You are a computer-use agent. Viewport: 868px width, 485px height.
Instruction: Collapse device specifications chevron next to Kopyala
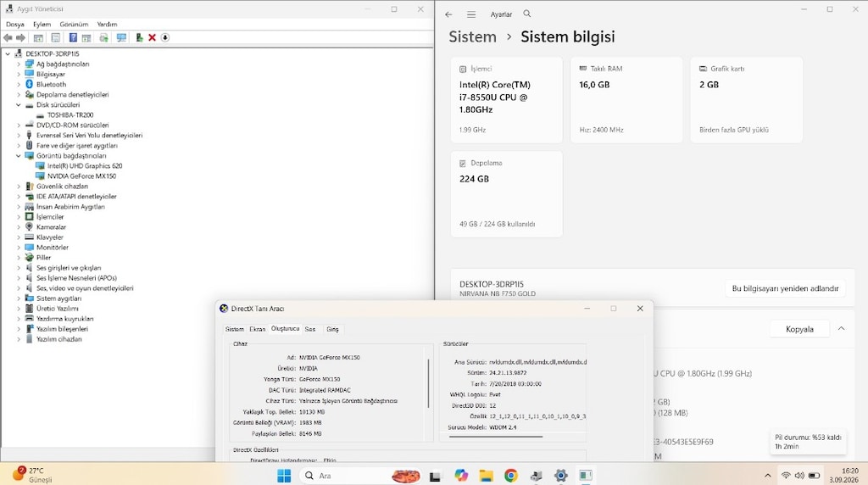[x=841, y=329]
